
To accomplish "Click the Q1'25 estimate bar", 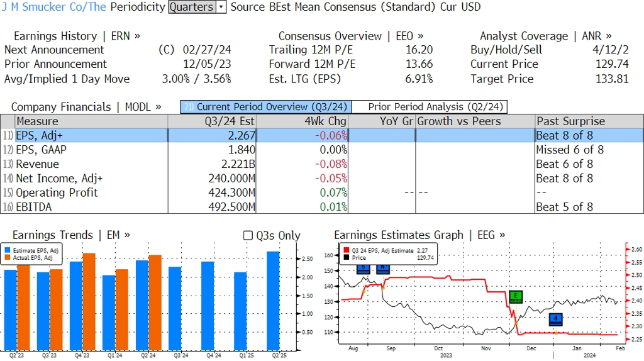I will tap(240, 311).
